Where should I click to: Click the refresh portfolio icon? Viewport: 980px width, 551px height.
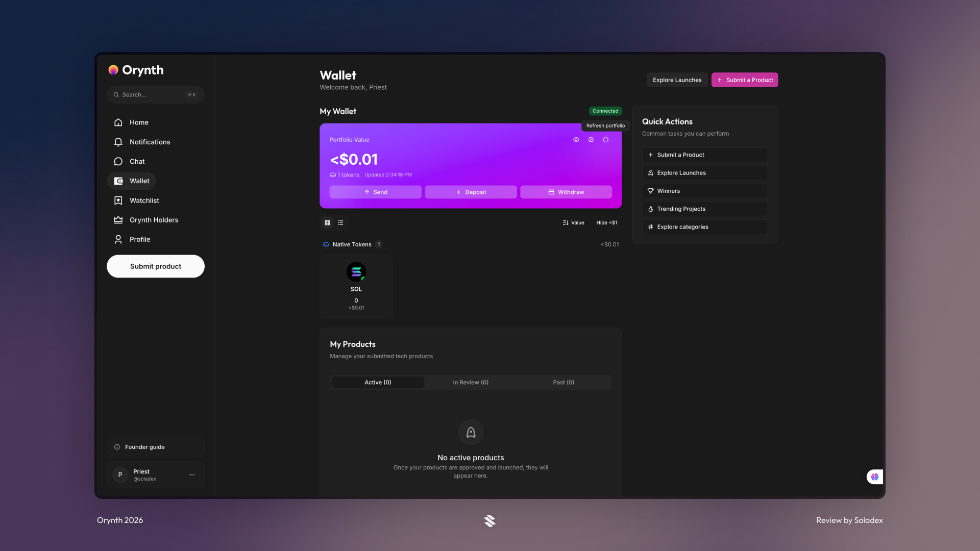click(x=605, y=140)
